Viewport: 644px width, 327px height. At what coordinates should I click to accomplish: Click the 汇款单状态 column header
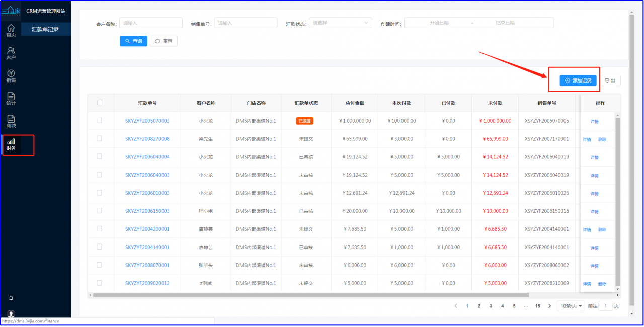click(x=306, y=103)
